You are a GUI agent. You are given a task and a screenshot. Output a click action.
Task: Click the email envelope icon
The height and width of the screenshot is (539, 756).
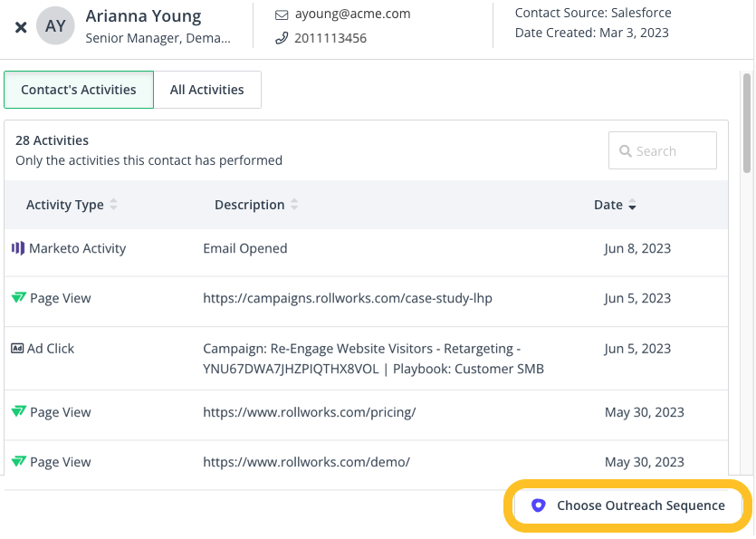(x=281, y=14)
